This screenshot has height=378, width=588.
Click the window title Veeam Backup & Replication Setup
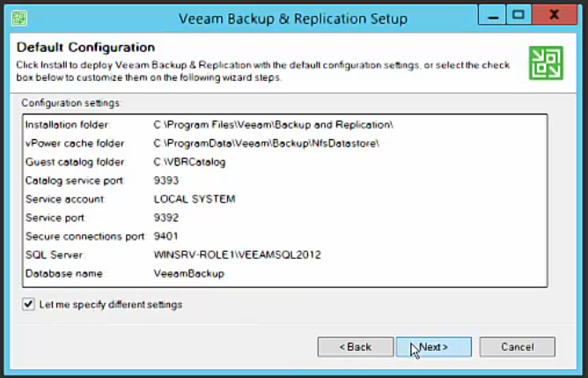pos(293,19)
